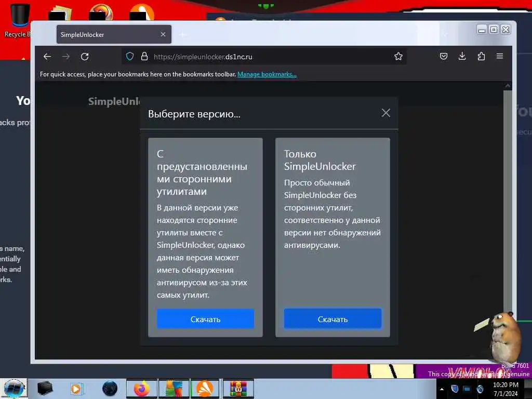Download the version with third-party utilities
This screenshot has width=532, height=399.
pos(205,319)
